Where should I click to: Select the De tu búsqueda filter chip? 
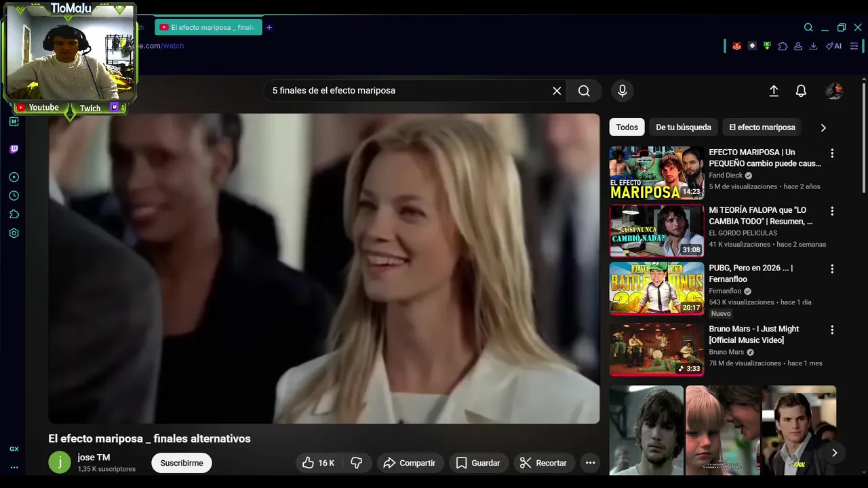[x=684, y=127]
